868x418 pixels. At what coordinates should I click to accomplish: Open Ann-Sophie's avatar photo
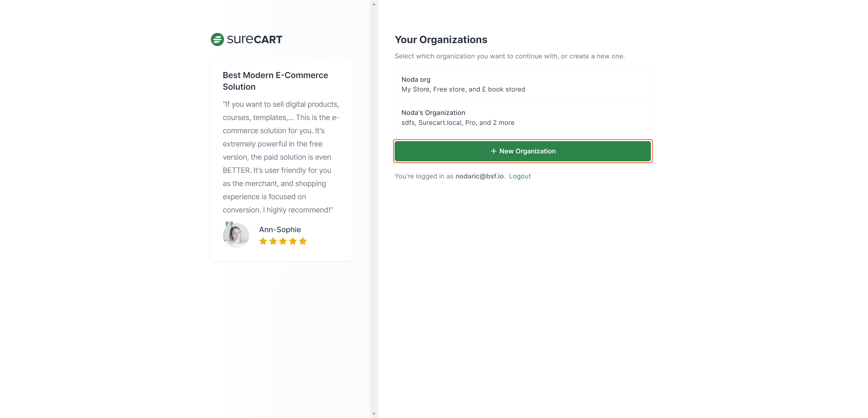[x=236, y=235]
